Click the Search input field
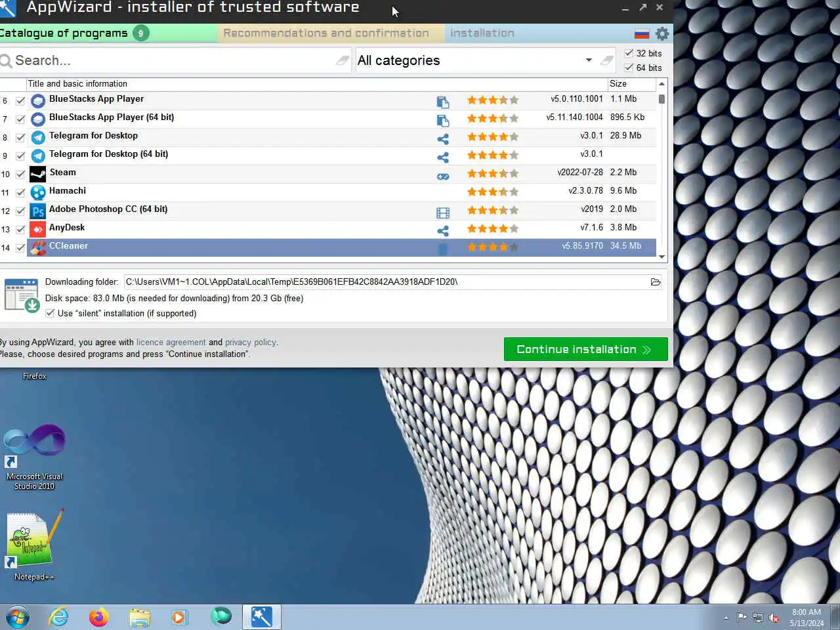Screen dimensions: 840x630 tap(174, 60)
